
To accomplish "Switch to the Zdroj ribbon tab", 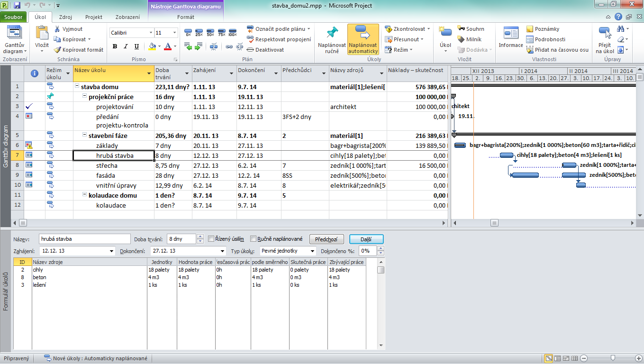I will (65, 17).
